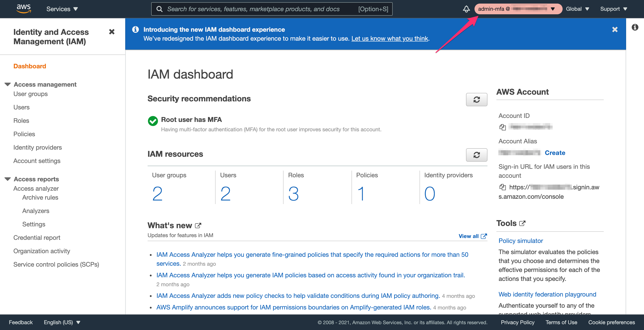Open Web identity federation playground link
Image resolution: width=644 pixels, height=330 pixels.
pyautogui.click(x=547, y=294)
